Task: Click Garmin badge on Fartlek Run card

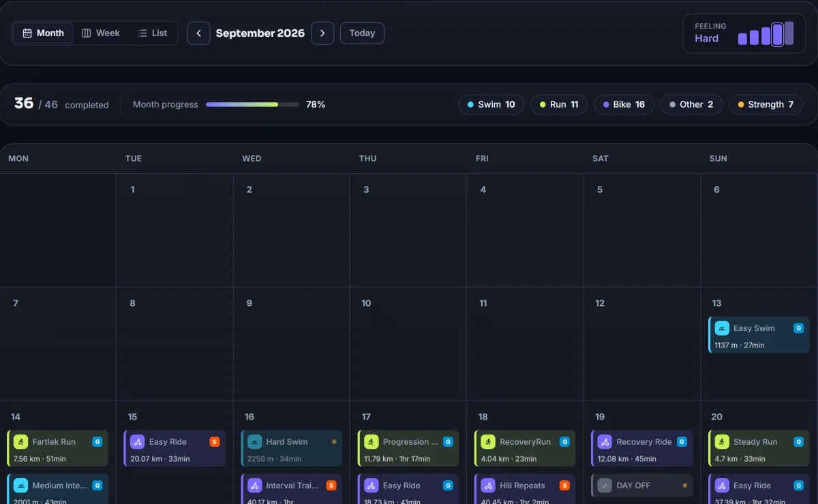Action: coord(97,442)
